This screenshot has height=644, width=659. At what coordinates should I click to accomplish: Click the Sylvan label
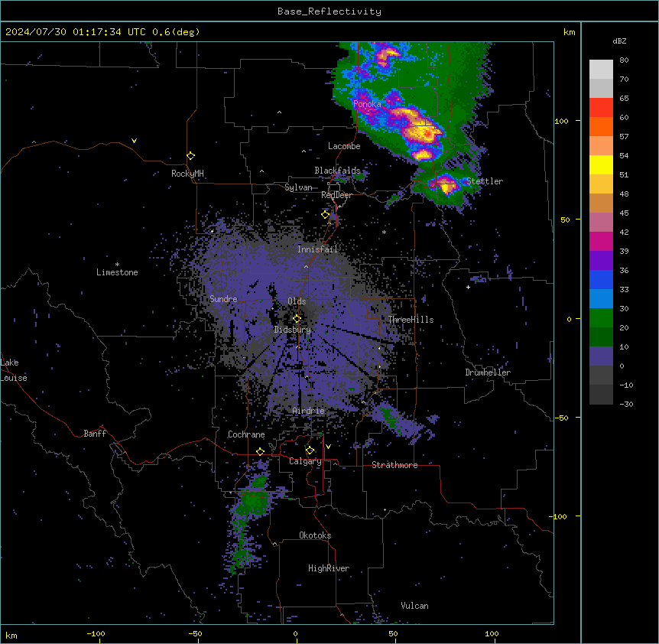[x=298, y=187]
